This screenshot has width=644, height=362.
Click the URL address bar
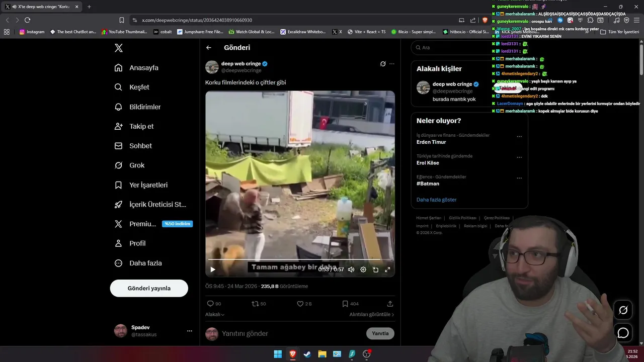pos(292,20)
